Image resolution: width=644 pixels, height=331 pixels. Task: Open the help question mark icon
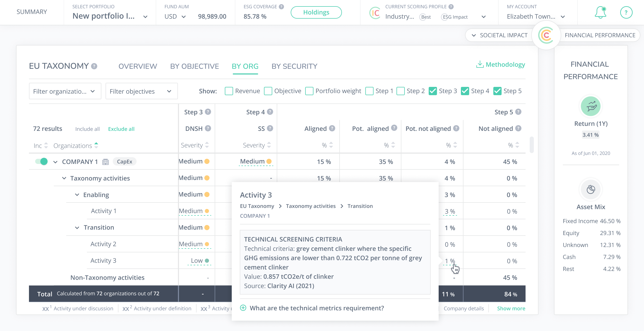coord(626,12)
